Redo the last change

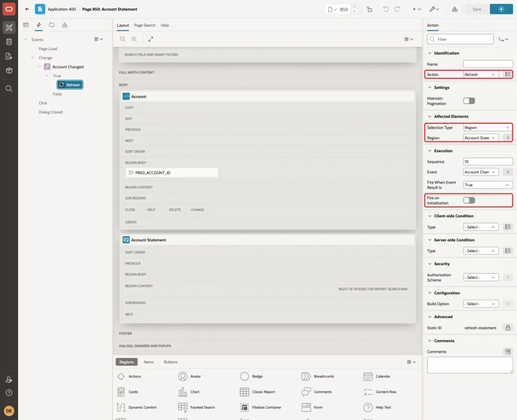397,9
